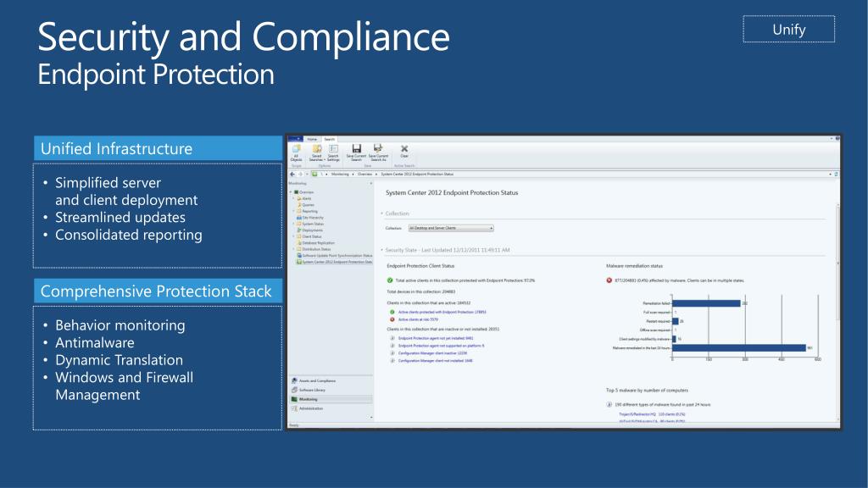Viewport: 868px width, 488px height.
Task: Open Configuration Manager client not installed link
Action: [x=435, y=361]
